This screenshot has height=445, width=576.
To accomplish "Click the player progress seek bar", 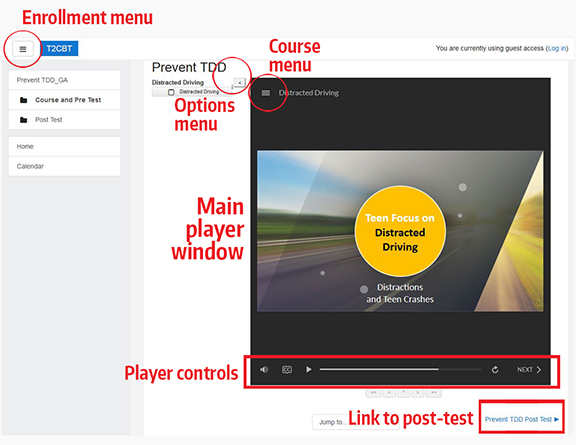I will [x=400, y=369].
